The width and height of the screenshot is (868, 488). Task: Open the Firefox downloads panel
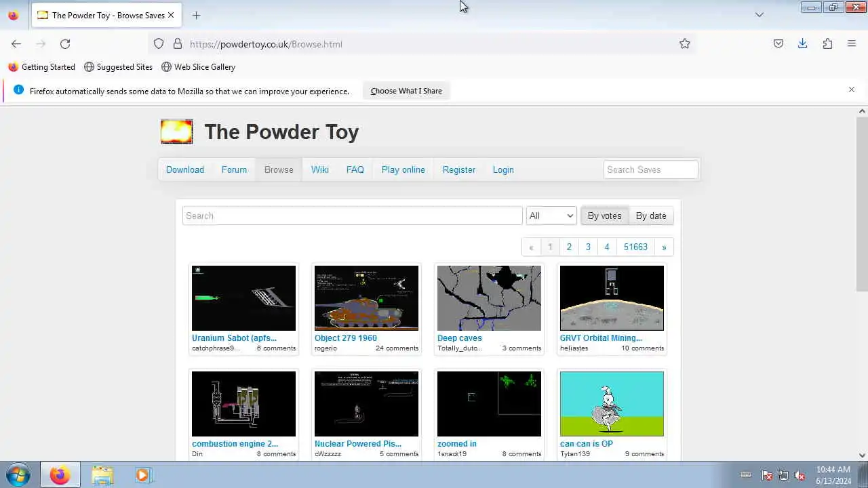click(x=802, y=44)
